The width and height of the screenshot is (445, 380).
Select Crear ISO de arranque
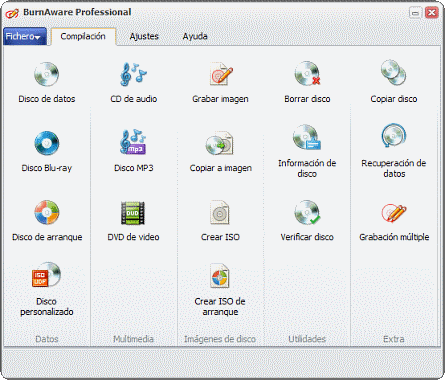click(x=220, y=289)
